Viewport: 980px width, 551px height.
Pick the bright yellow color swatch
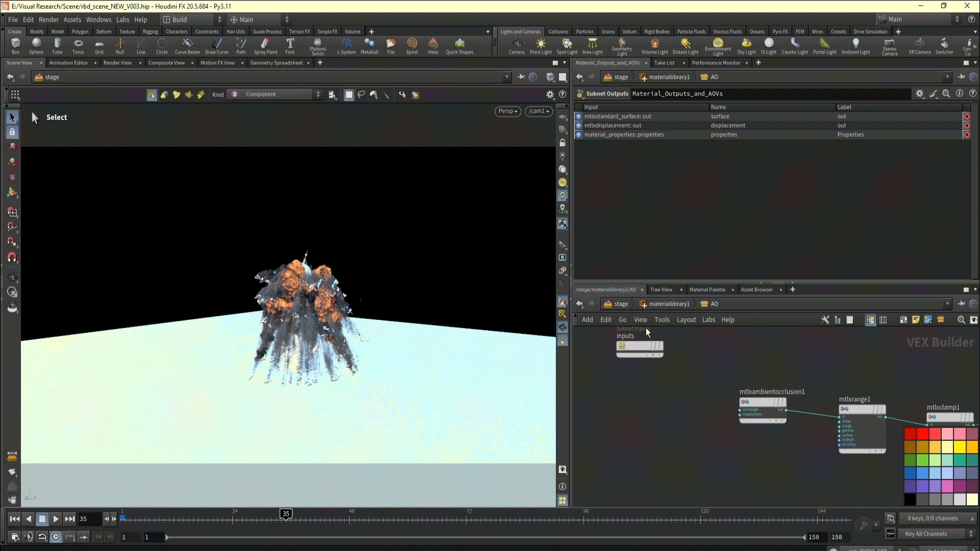960,447
